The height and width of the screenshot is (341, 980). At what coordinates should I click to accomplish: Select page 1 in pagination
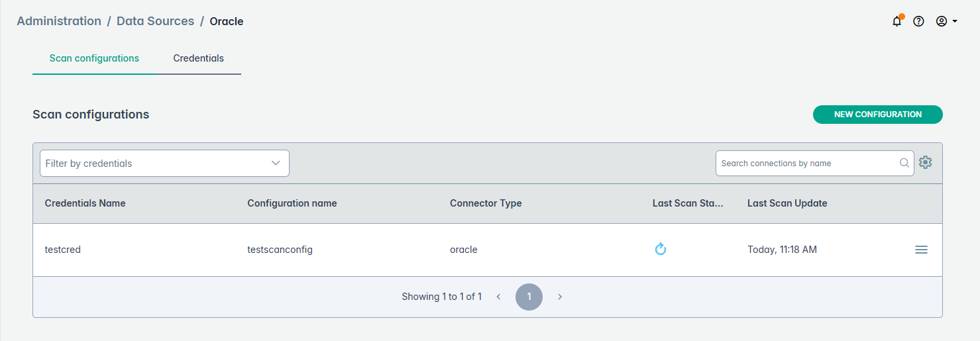point(529,297)
